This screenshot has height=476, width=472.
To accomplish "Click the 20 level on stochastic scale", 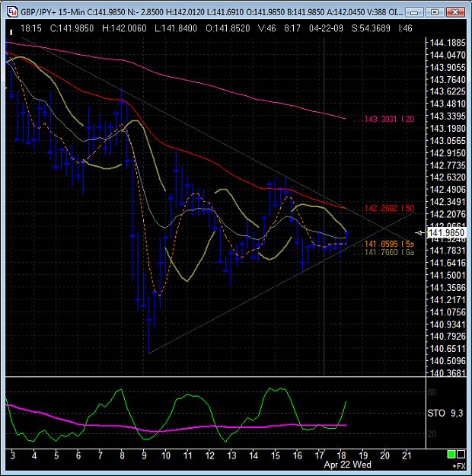I will [x=432, y=434].
